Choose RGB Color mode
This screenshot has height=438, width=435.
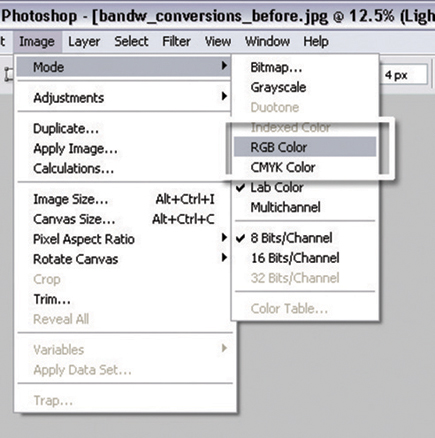coord(305,147)
